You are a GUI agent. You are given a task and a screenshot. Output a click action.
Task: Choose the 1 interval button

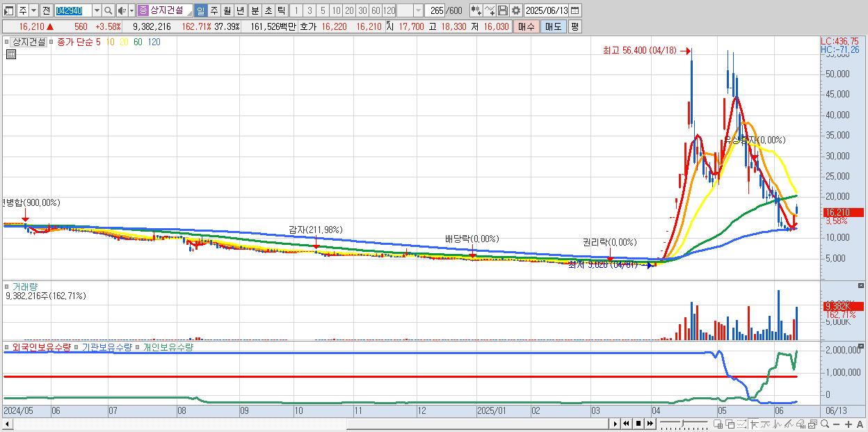point(296,10)
